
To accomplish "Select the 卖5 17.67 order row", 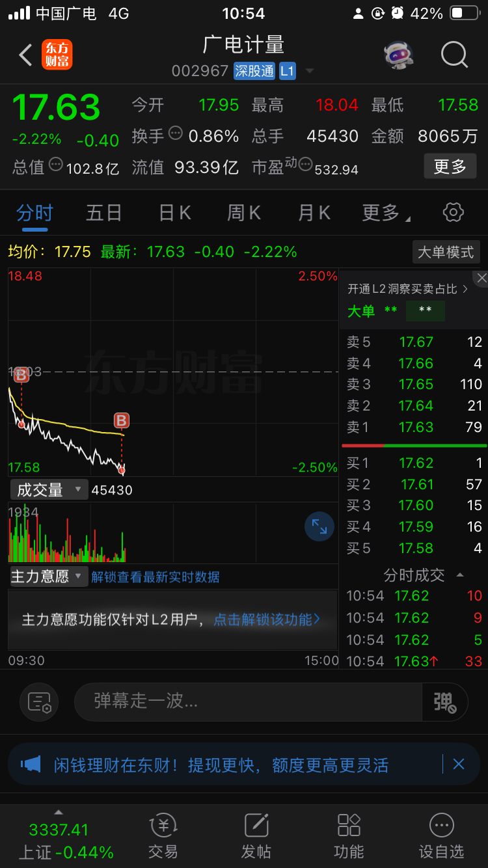I will [414, 342].
